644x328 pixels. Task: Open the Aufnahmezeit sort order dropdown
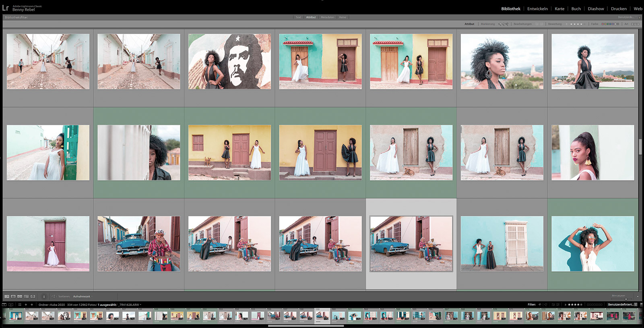pyautogui.click(x=82, y=297)
